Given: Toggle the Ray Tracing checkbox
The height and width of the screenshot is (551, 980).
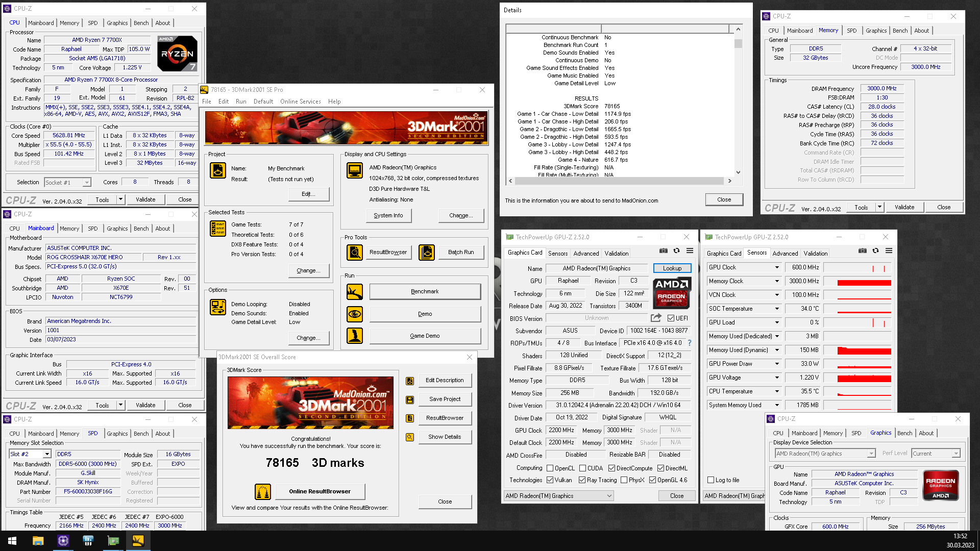Looking at the screenshot, I should pyautogui.click(x=582, y=480).
